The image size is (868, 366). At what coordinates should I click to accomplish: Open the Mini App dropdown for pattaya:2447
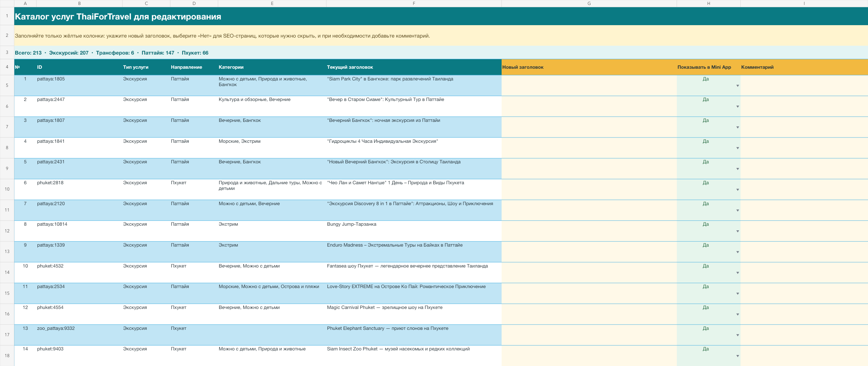click(737, 107)
